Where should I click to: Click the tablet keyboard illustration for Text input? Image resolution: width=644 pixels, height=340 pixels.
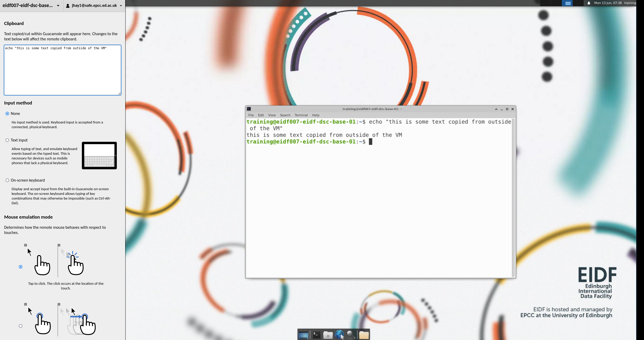coord(99,156)
